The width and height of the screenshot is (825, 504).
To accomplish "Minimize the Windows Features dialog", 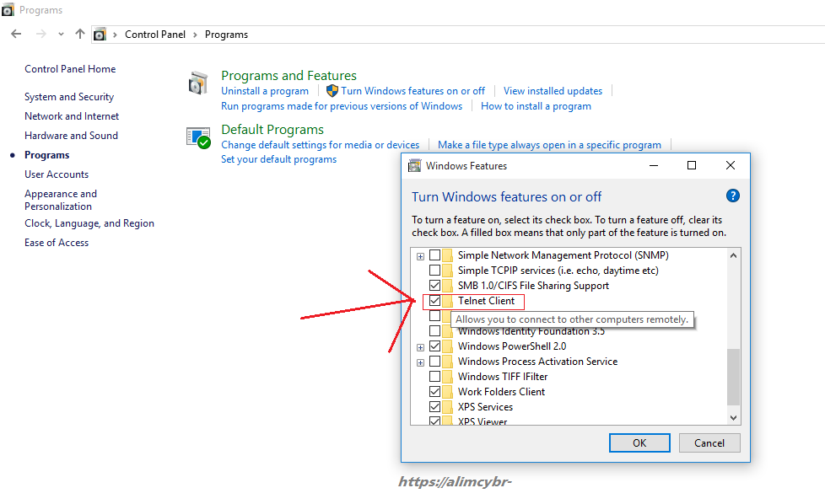I will (x=654, y=165).
